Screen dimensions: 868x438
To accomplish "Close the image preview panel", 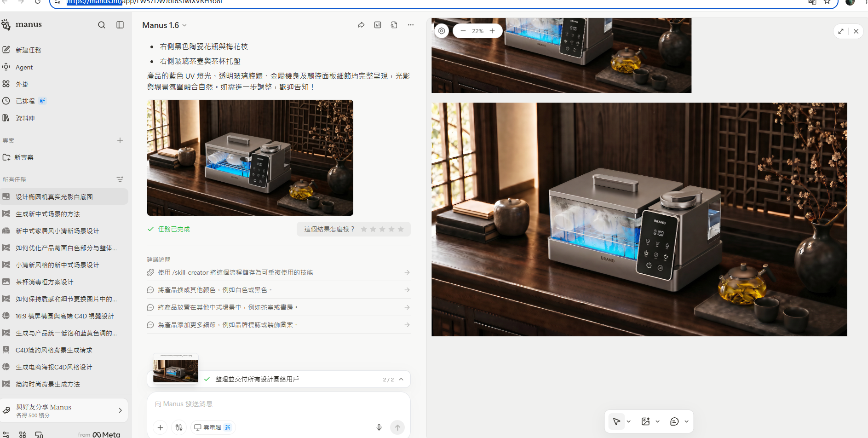I will (x=856, y=31).
